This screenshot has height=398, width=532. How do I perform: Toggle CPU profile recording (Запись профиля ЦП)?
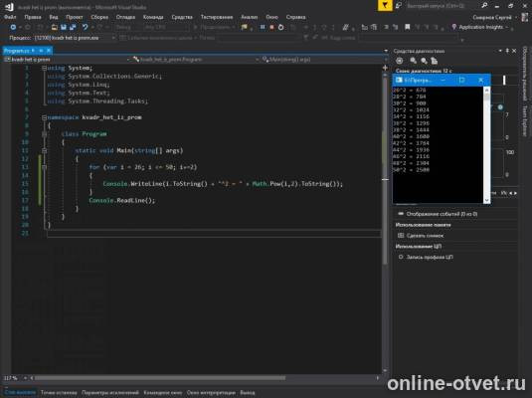[x=426, y=257]
